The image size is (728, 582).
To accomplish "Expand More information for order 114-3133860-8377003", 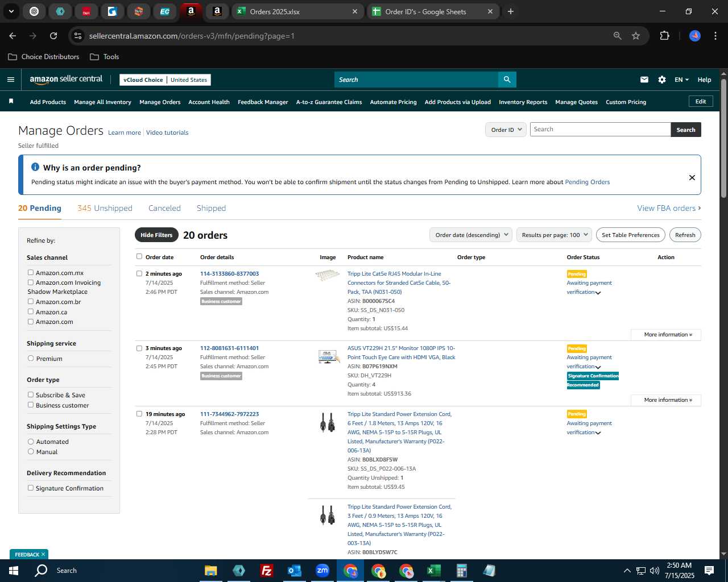I will tap(666, 335).
